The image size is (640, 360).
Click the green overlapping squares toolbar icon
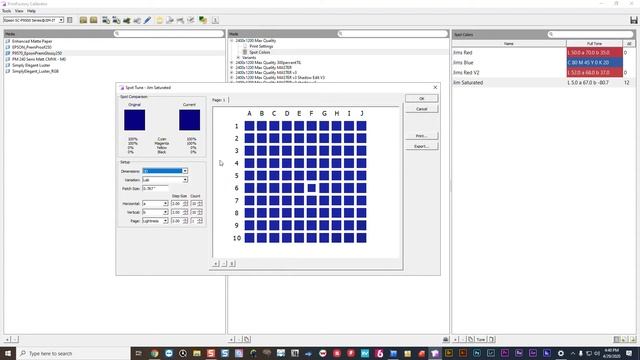click(203, 20)
